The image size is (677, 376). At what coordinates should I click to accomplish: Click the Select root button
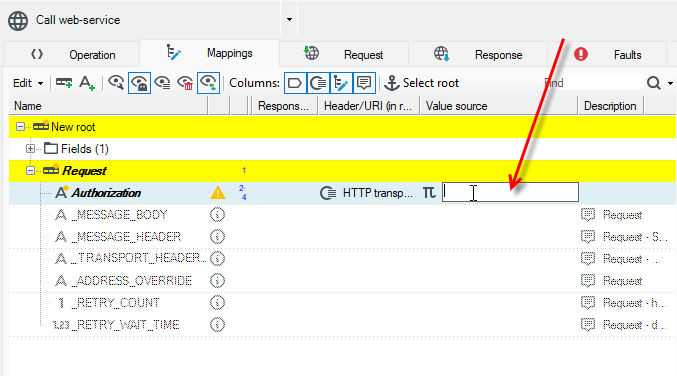[421, 83]
